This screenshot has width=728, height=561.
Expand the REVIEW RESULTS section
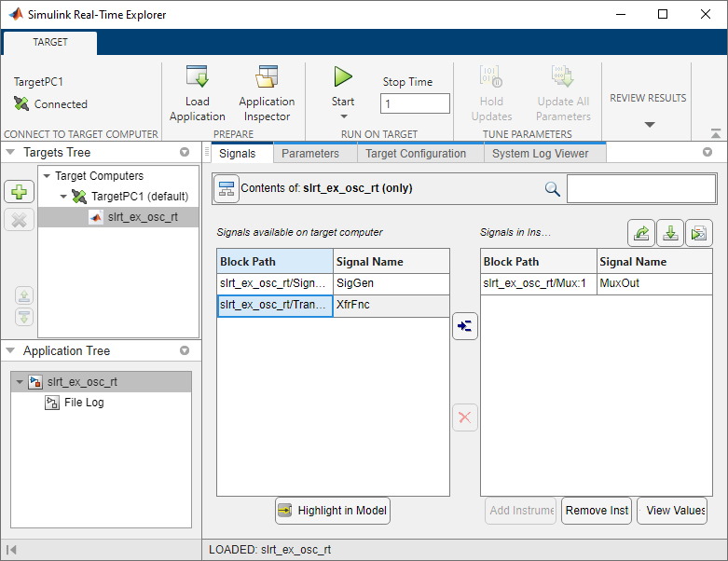(x=650, y=124)
